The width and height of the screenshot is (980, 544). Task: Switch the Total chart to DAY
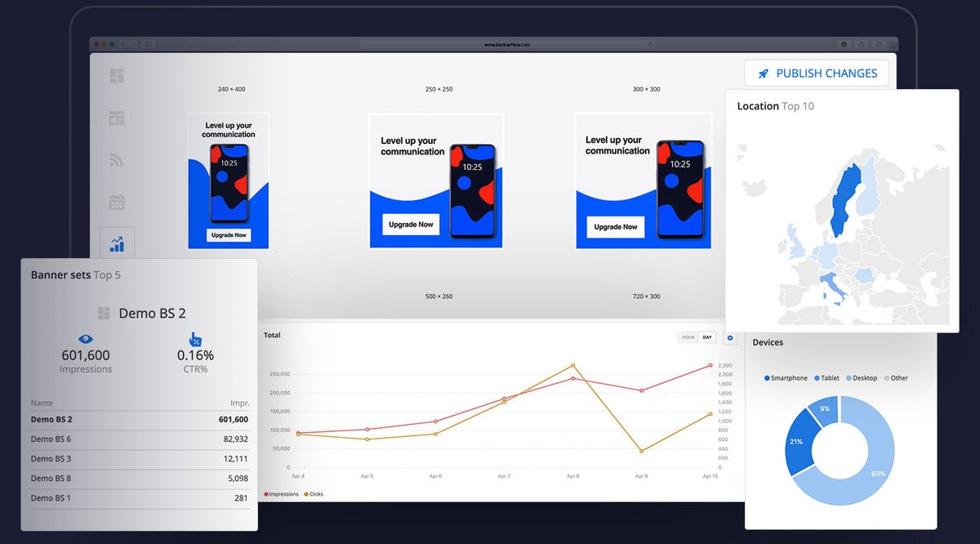(x=707, y=337)
